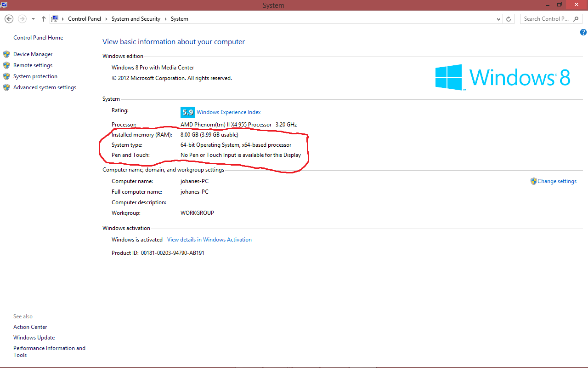Open Help via the question mark icon
The width and height of the screenshot is (588, 368).
[583, 32]
